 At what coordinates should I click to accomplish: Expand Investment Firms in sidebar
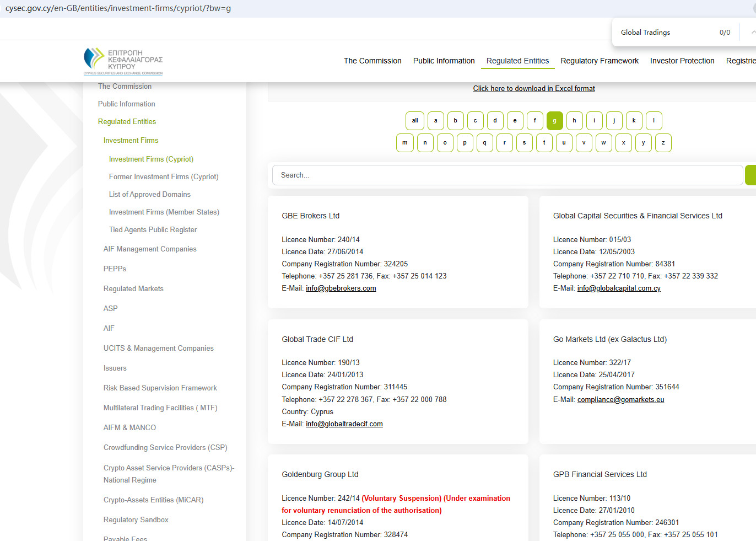(131, 141)
